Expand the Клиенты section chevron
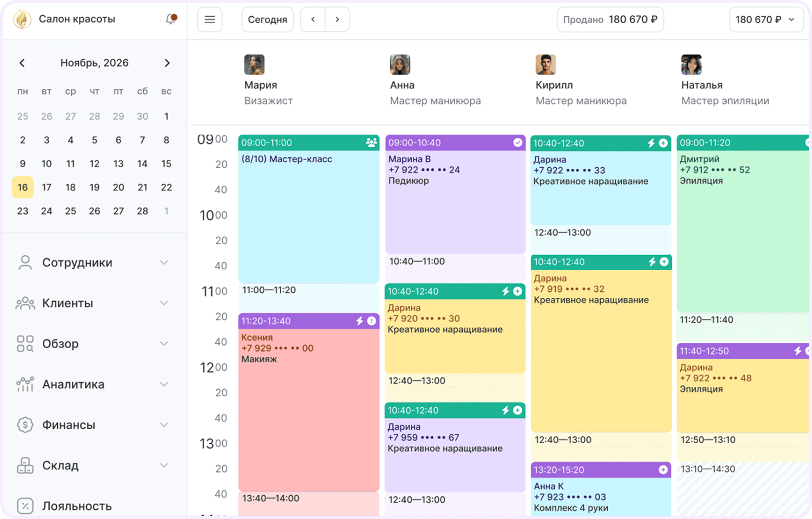This screenshot has height=519, width=812. pyautogui.click(x=164, y=303)
